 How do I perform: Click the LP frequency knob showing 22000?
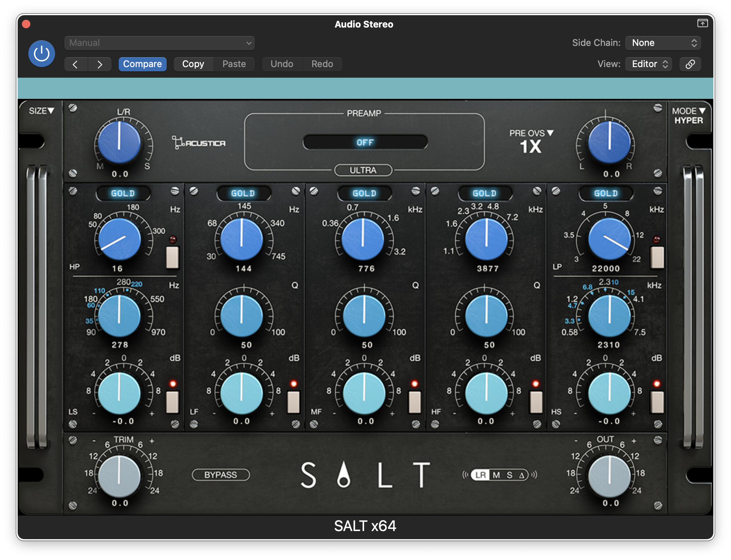point(610,239)
